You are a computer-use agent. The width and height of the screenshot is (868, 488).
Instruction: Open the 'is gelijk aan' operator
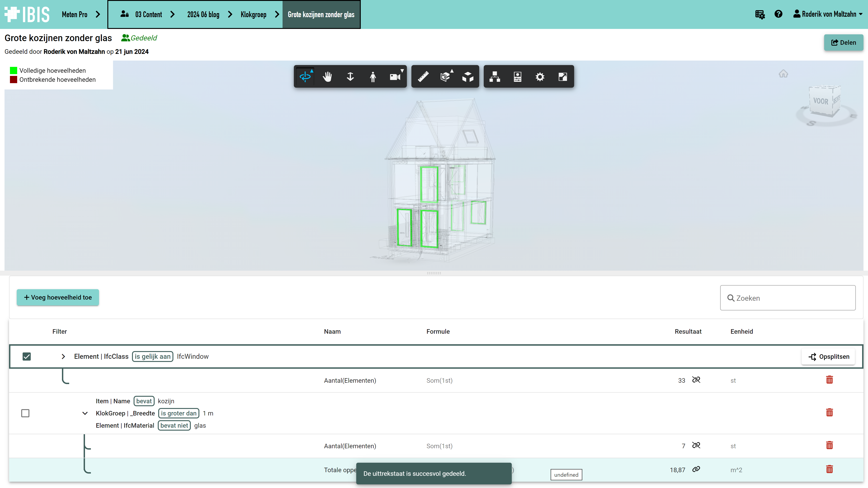(153, 356)
